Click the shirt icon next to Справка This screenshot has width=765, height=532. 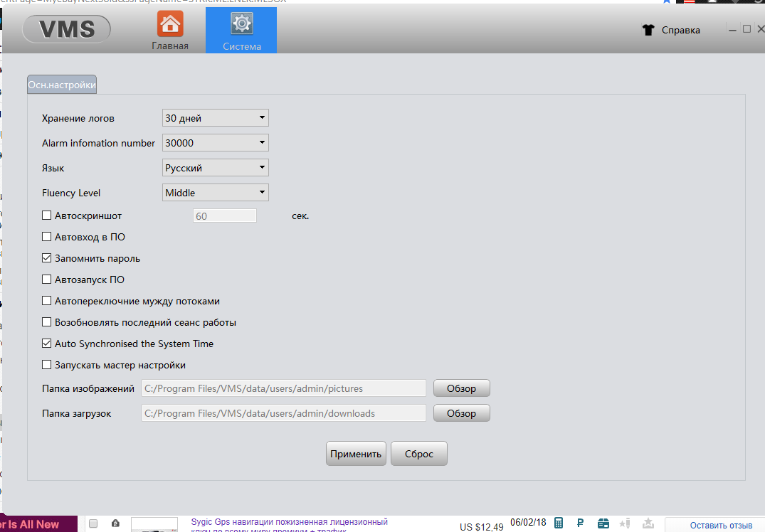(648, 30)
